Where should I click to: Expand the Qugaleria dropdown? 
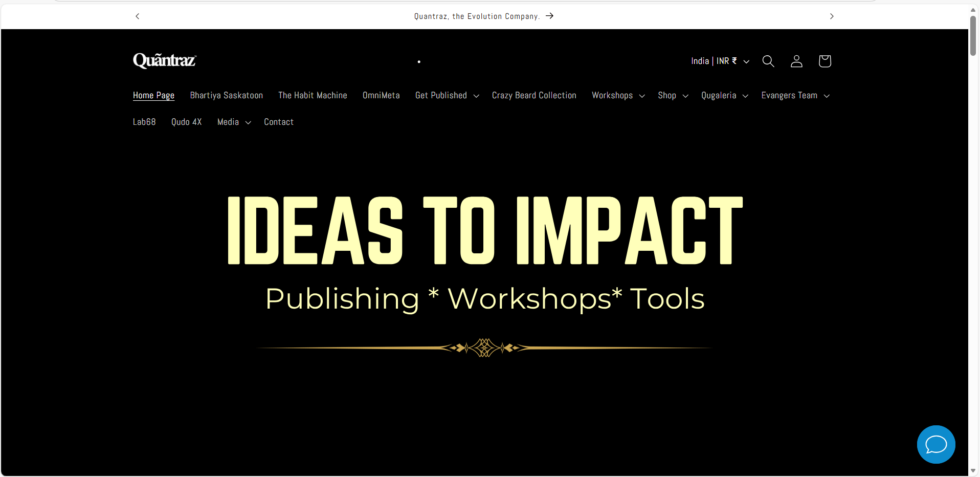pos(725,95)
